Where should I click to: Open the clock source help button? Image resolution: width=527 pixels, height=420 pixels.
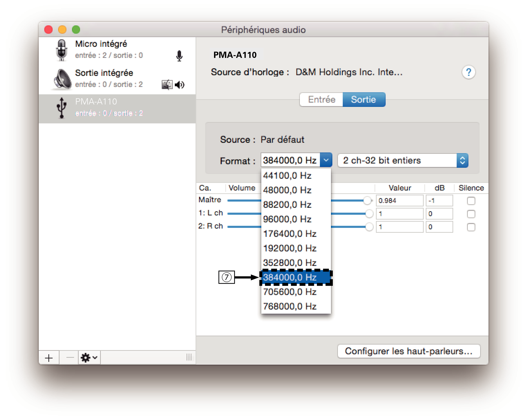[x=469, y=72]
